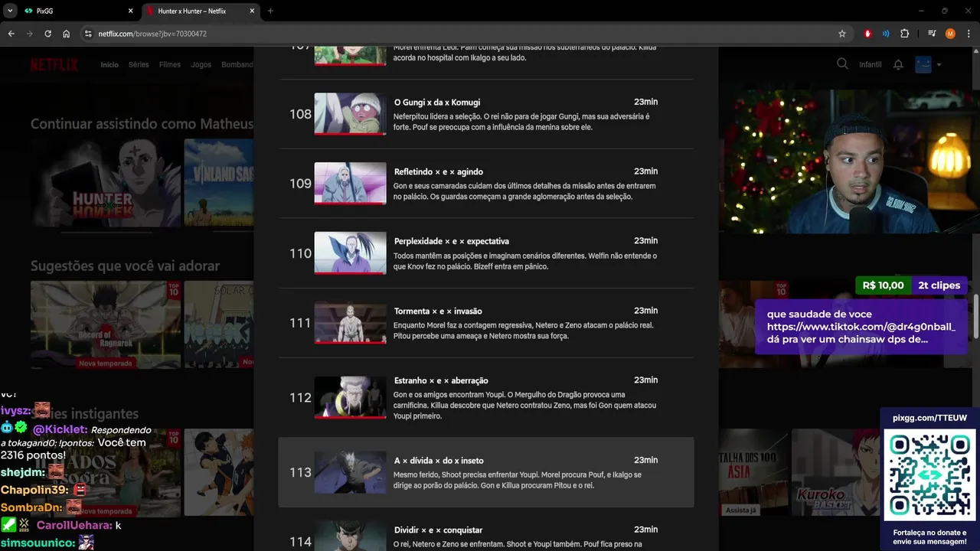Click episode number 111
Viewport: 980px width, 551px height.
coord(300,323)
